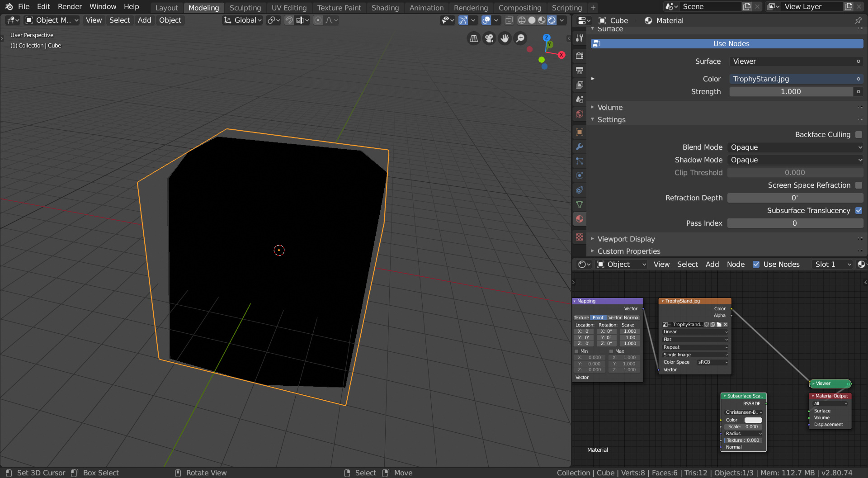
Task: Open the World properties tab
Action: coord(580,114)
